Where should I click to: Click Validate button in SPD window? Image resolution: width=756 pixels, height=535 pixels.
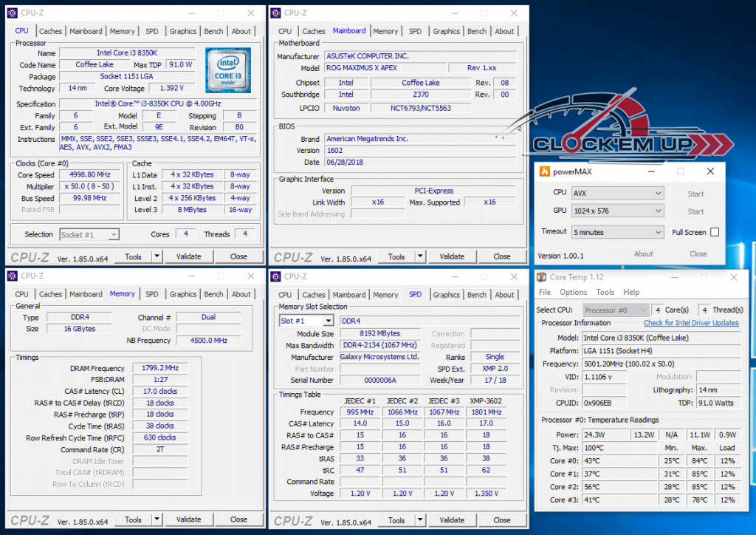click(452, 520)
